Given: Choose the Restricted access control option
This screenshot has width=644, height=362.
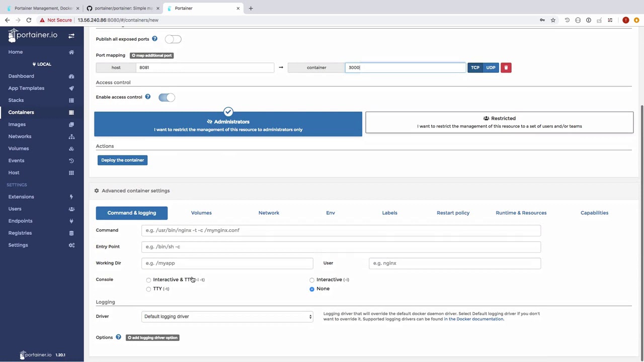Looking at the screenshot, I should pos(499,122).
